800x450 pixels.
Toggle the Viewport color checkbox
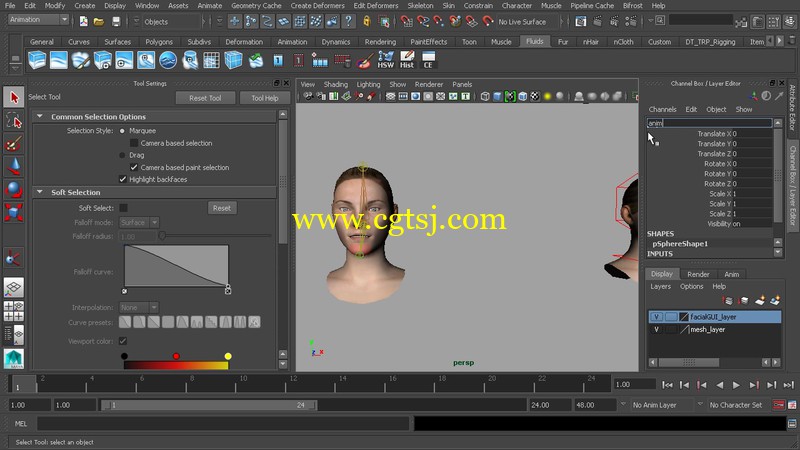pyautogui.click(x=123, y=341)
